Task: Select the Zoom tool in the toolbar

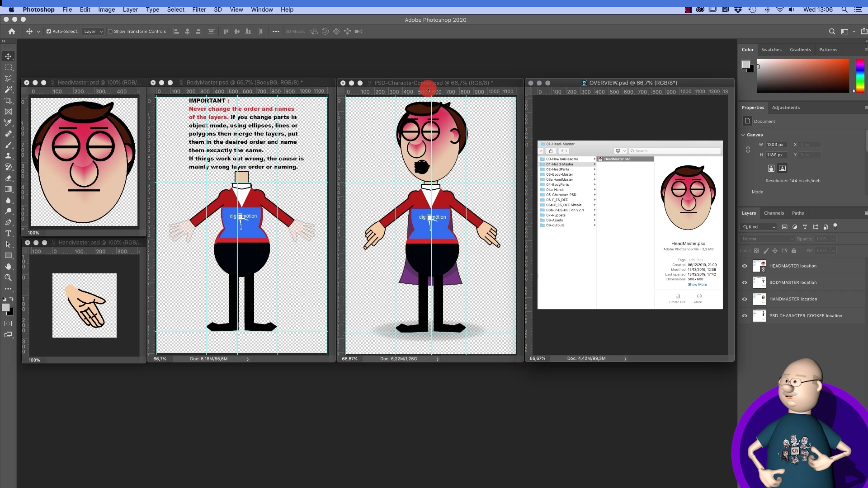Action: (x=8, y=278)
